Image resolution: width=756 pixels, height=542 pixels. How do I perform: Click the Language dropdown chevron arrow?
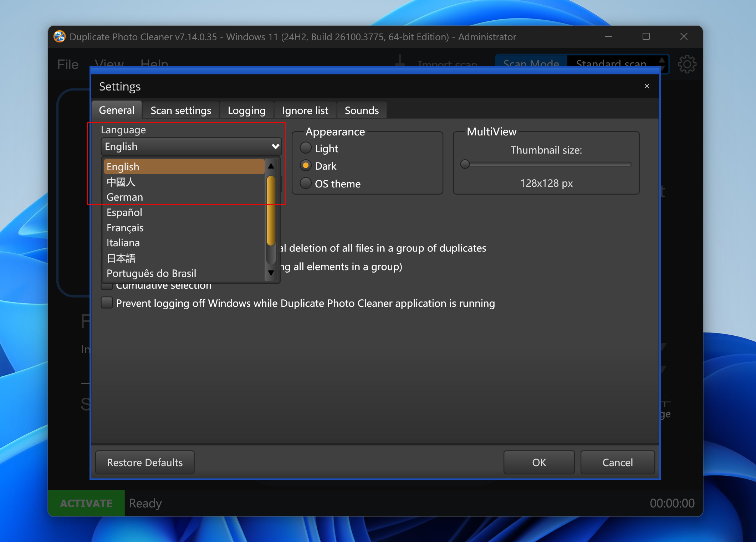pyautogui.click(x=275, y=146)
